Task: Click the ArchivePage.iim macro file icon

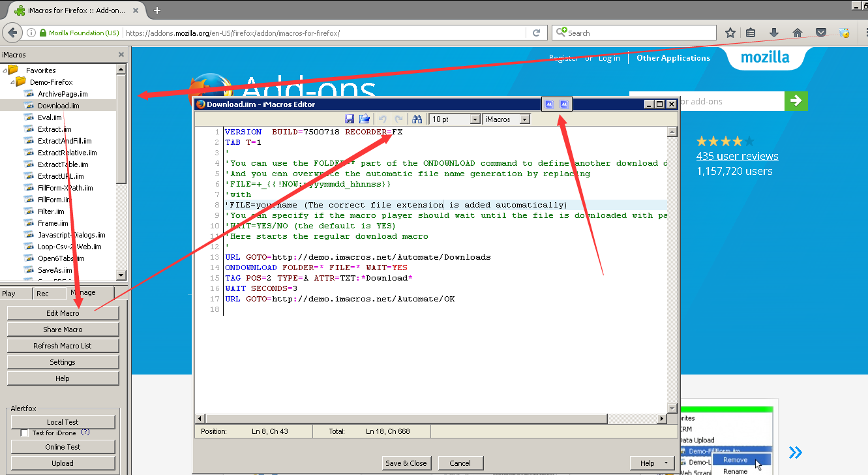Action: coord(29,94)
